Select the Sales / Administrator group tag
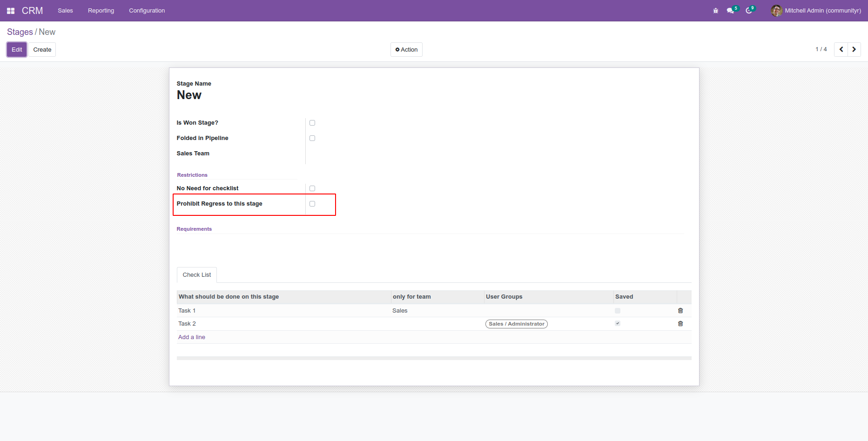This screenshot has height=441, width=868. tap(516, 324)
